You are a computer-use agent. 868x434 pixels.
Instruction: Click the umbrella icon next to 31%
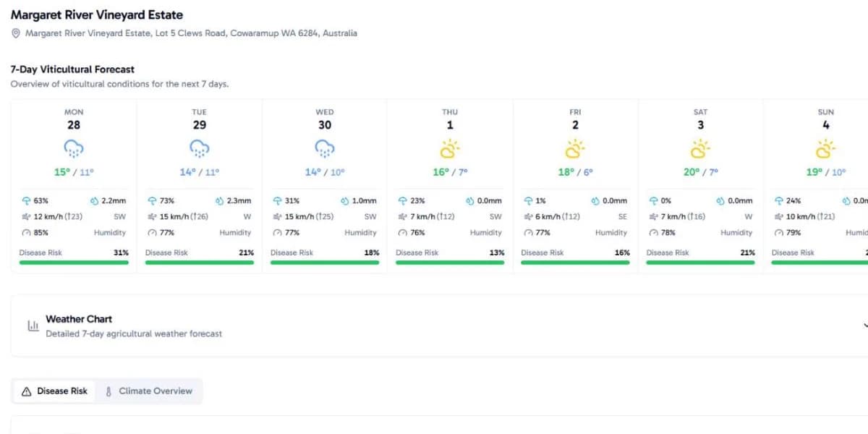(x=277, y=201)
